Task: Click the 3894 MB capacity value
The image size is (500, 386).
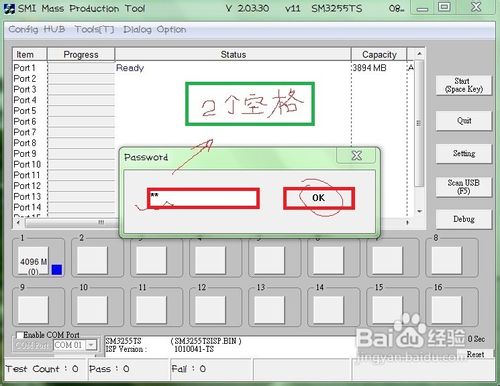Action: (x=370, y=68)
